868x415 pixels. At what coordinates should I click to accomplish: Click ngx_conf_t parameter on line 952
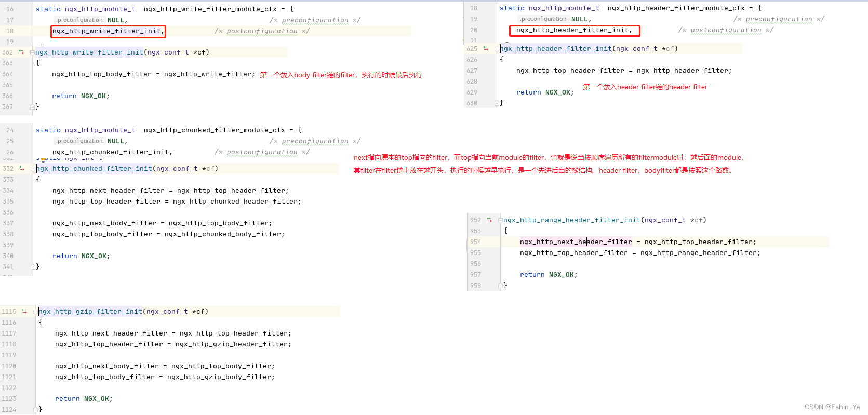[x=665, y=220]
